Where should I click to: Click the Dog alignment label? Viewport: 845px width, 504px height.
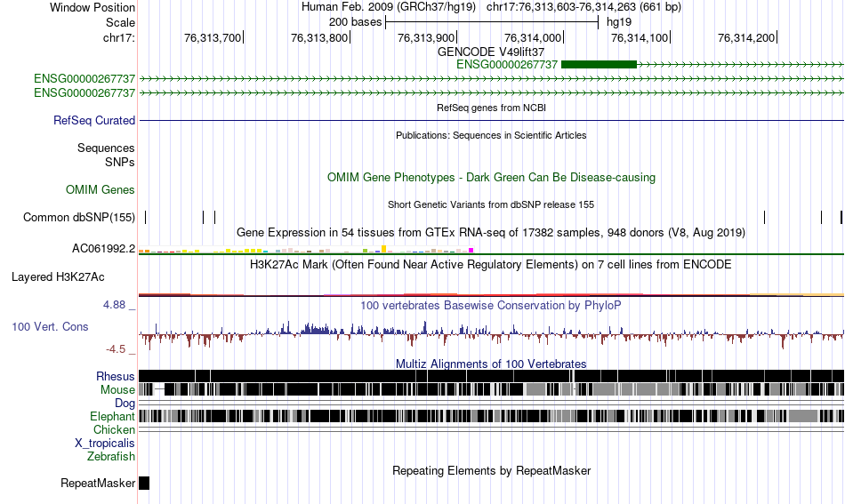pos(125,403)
